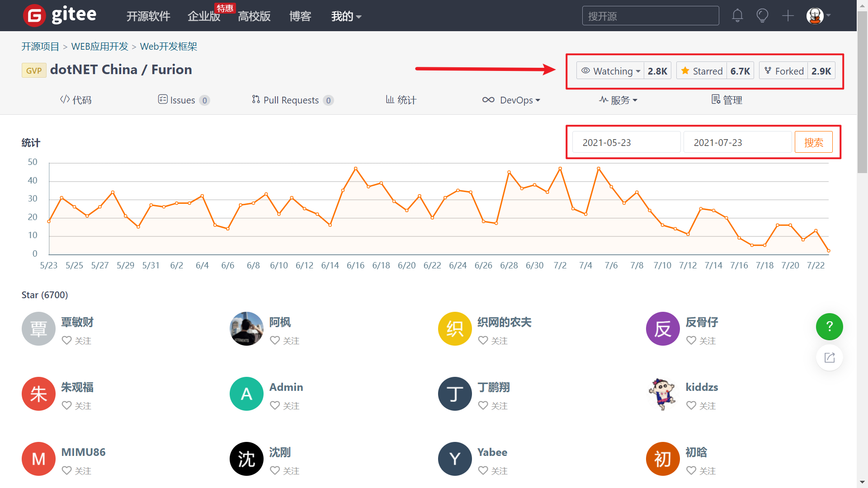The width and height of the screenshot is (868, 488).
Task: Open WEB应用开发 breadcrumb link
Action: pos(99,47)
